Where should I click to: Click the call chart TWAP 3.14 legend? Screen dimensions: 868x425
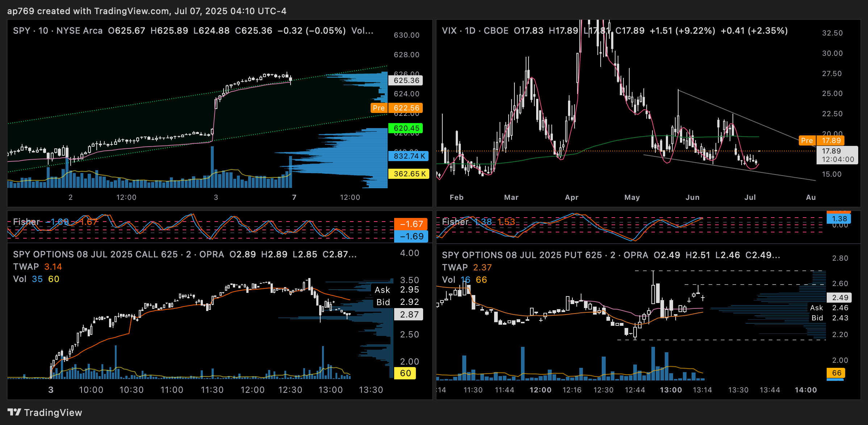point(38,267)
